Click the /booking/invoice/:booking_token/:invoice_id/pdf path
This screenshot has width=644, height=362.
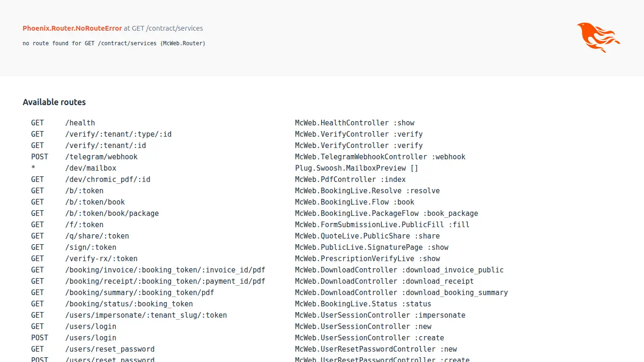tap(165, 270)
